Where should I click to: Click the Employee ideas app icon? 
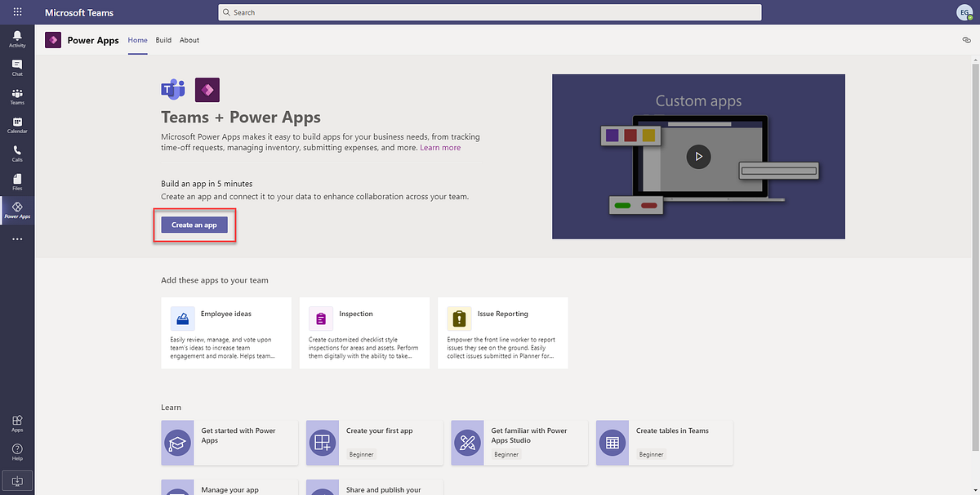(x=182, y=318)
